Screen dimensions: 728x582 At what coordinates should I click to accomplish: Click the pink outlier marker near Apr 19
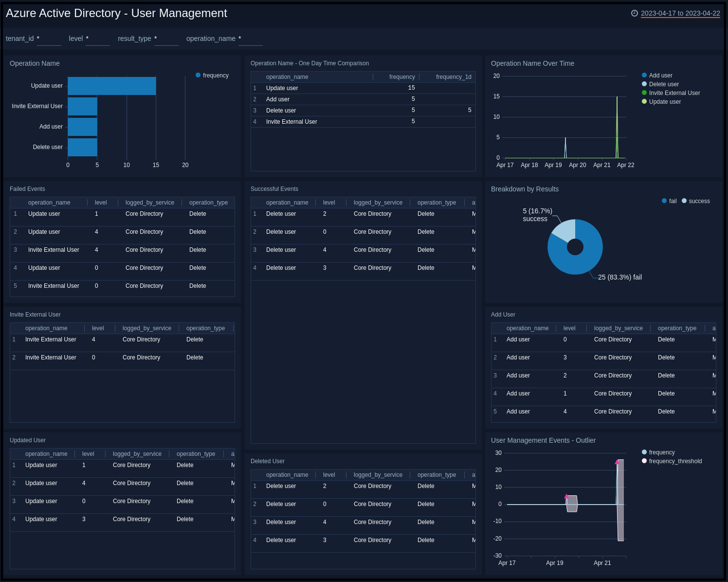coord(566,496)
